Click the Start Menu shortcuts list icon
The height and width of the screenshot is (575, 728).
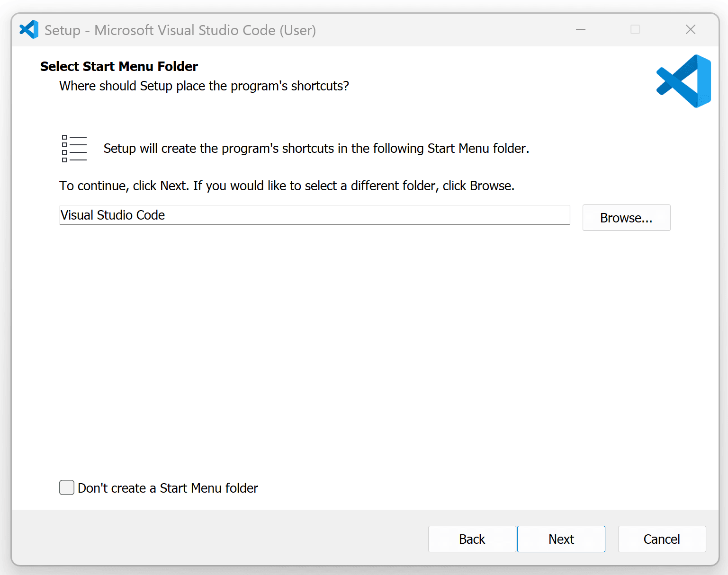[74, 148]
